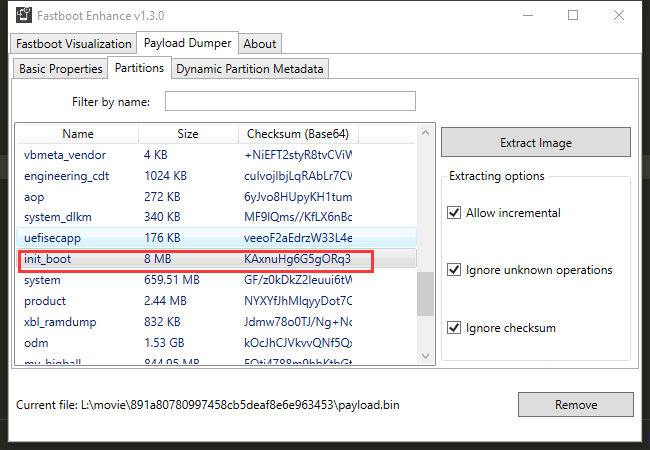The image size is (650, 450).
Task: Focus the Filter by name field
Action: tap(290, 101)
